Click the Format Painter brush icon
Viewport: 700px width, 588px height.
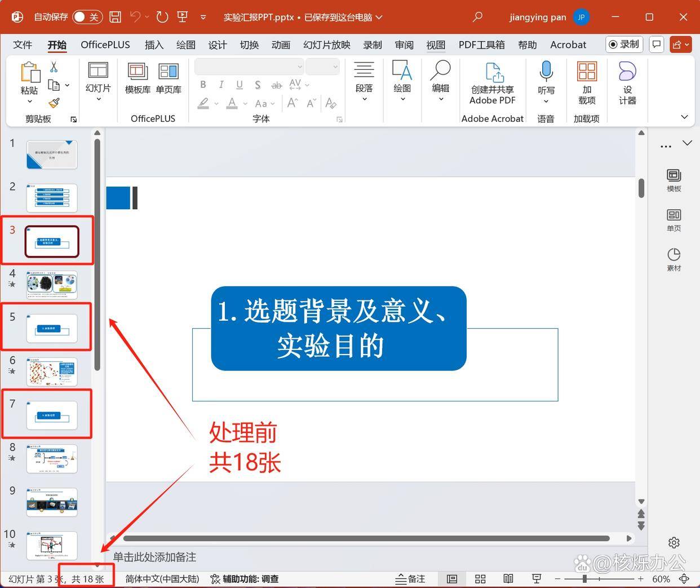[54, 103]
